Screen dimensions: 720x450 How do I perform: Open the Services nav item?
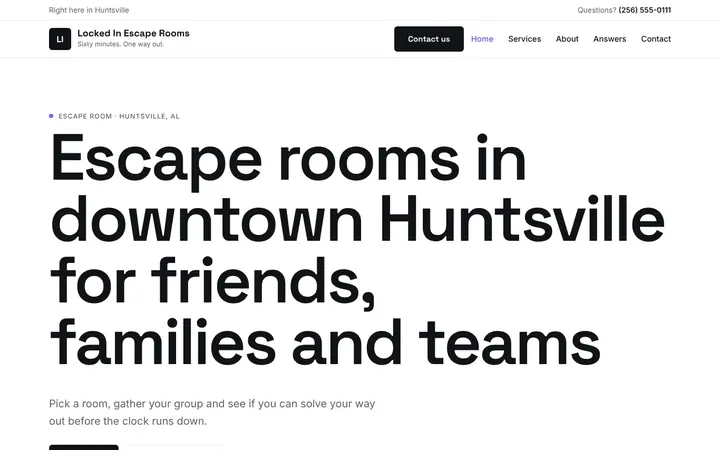pyautogui.click(x=524, y=39)
